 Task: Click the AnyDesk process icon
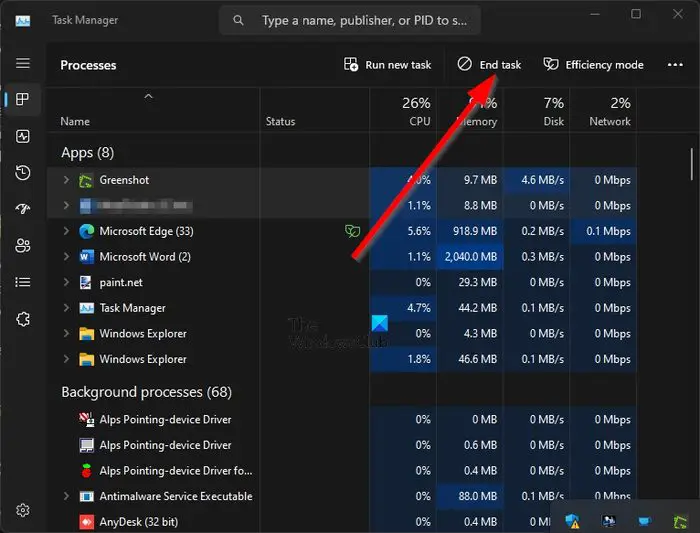(x=86, y=522)
